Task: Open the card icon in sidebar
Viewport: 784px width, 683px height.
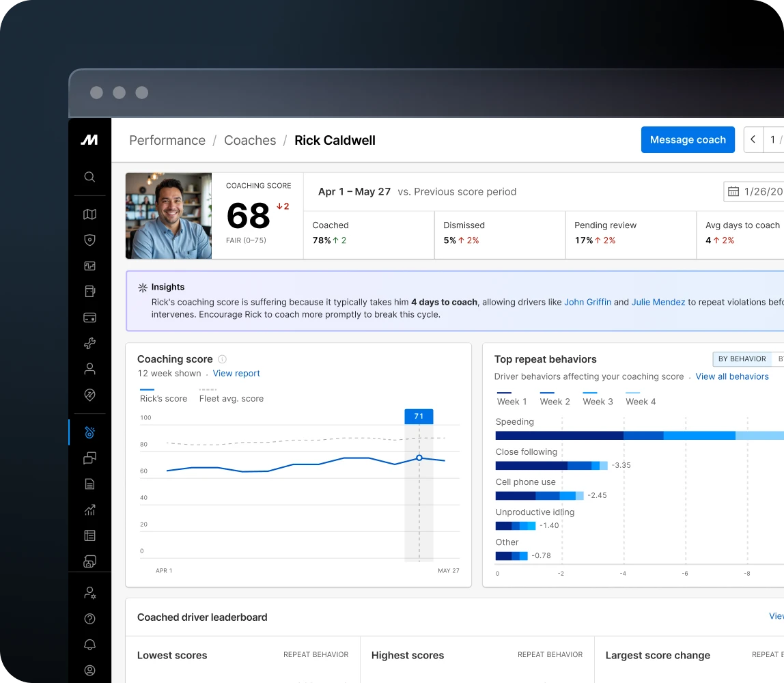Action: coord(89,318)
